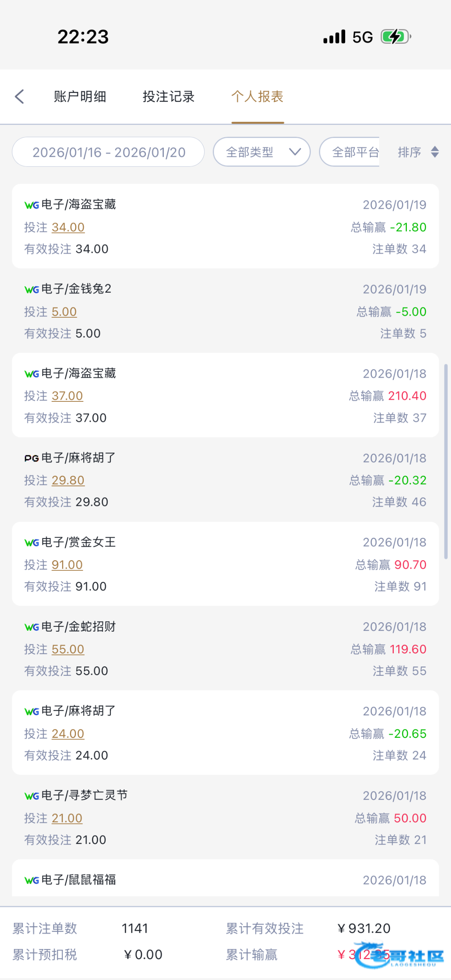The height and width of the screenshot is (980, 451).
Task: Tap the WG logo beside 鼠鼠福福
Action: [32, 880]
